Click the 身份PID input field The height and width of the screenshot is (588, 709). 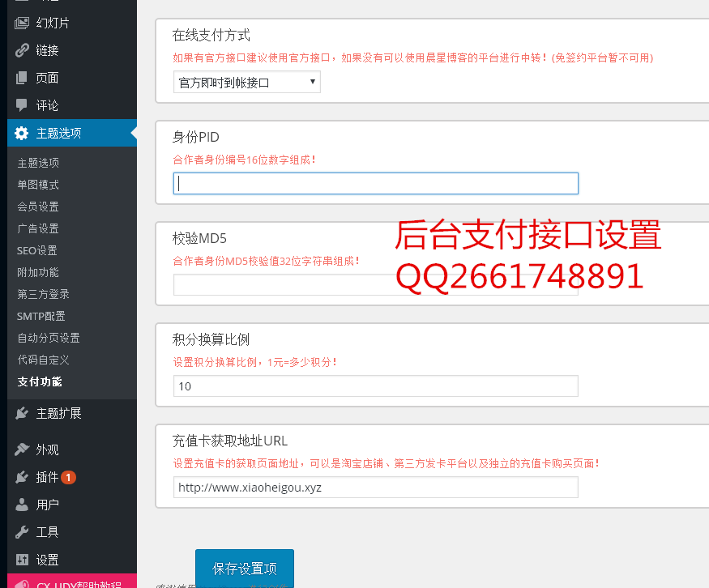click(375, 183)
